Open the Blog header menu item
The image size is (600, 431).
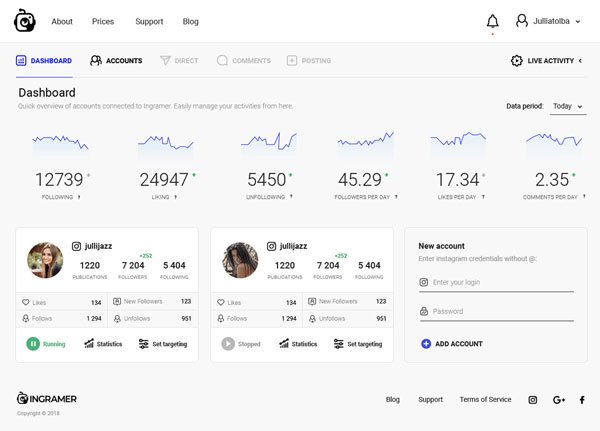tap(191, 21)
